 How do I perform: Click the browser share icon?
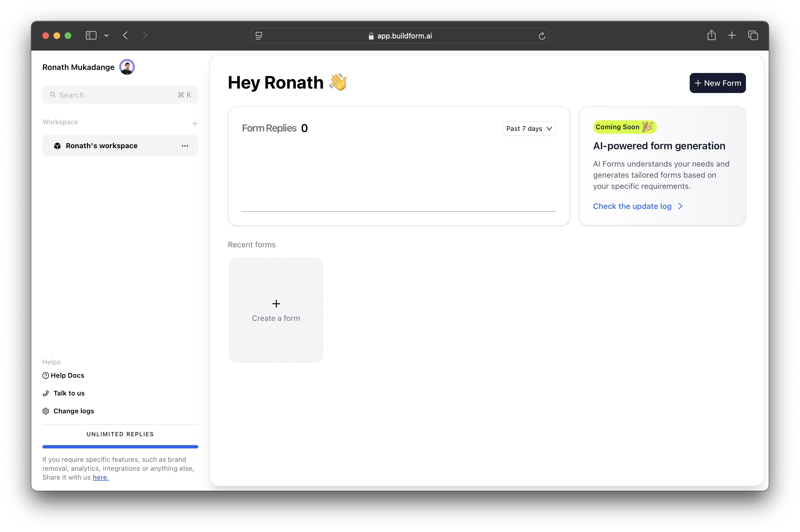[711, 35]
